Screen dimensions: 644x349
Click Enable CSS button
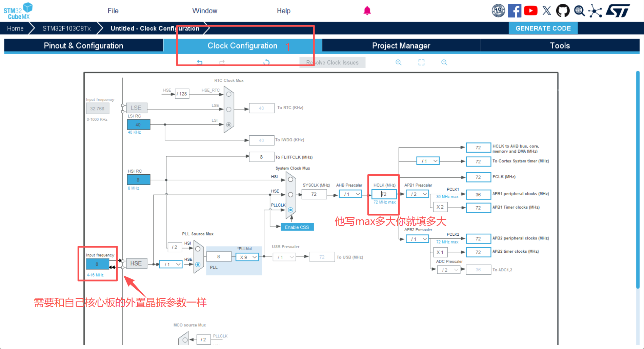(x=297, y=227)
